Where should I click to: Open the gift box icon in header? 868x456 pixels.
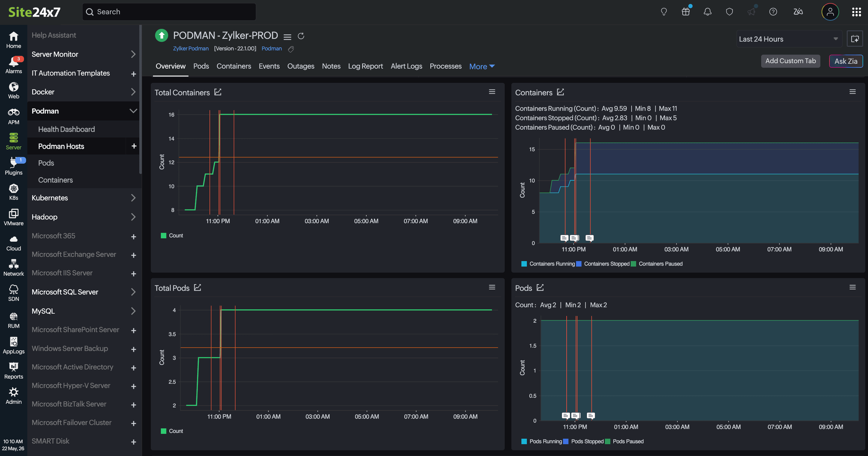point(686,12)
